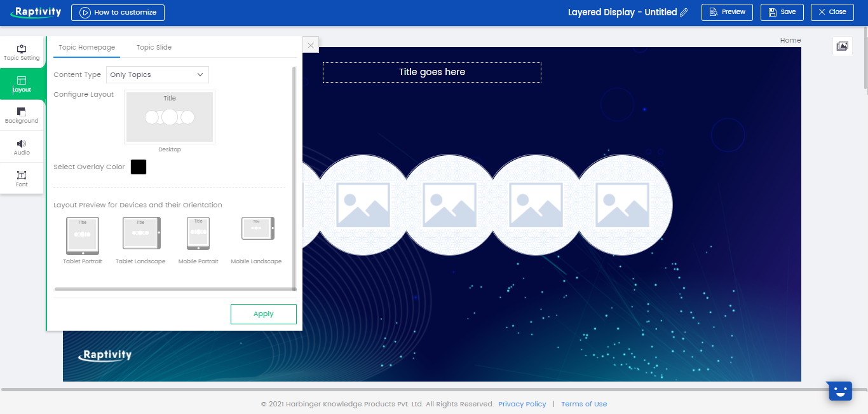Open the image gallery icon at top right

(x=842, y=46)
